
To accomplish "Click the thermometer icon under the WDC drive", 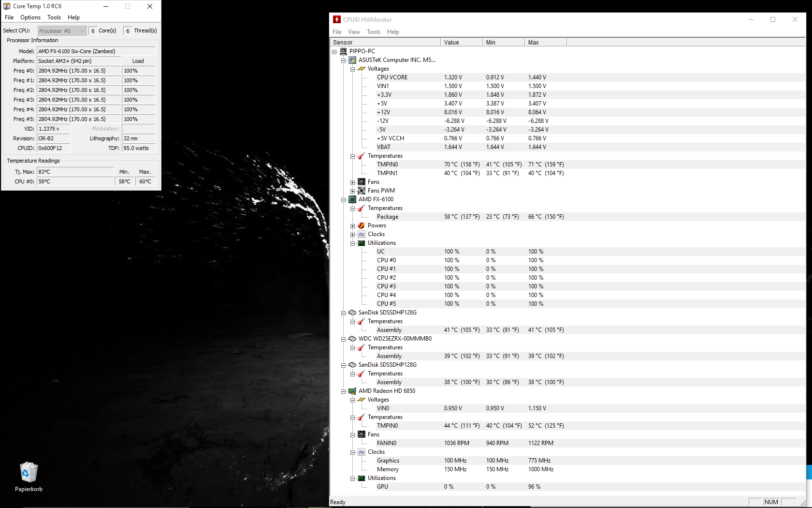I will click(x=362, y=347).
